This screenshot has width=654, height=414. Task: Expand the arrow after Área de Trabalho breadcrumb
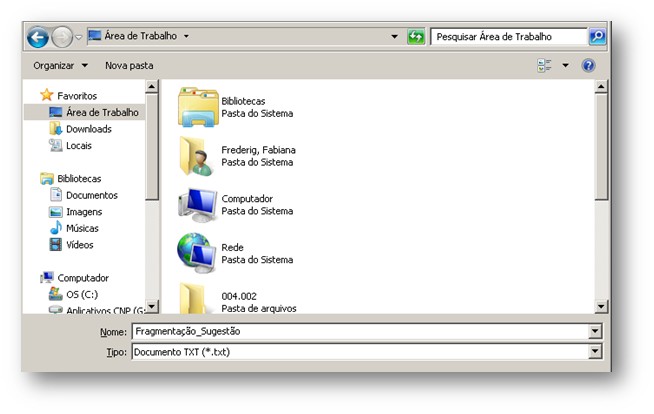click(186, 36)
